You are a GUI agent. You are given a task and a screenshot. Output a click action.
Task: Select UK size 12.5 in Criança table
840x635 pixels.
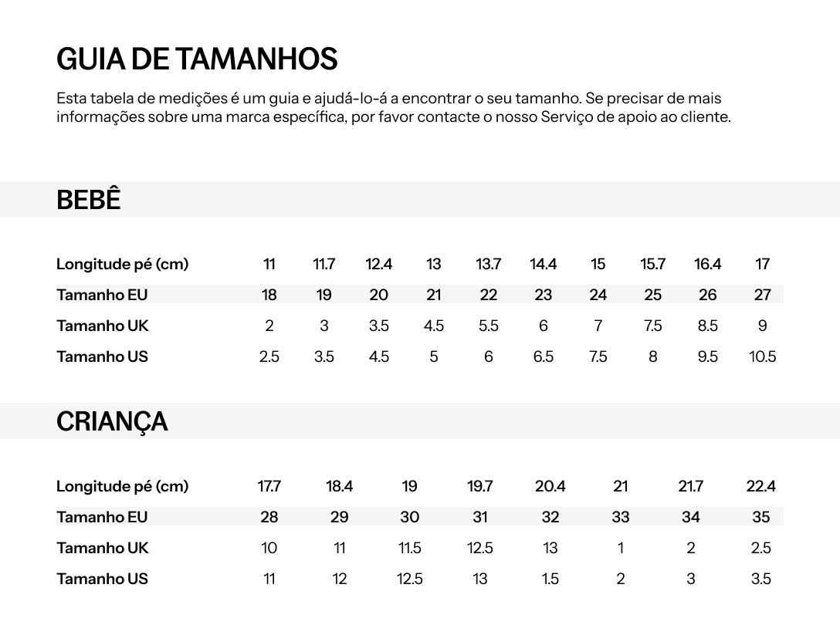click(x=480, y=549)
